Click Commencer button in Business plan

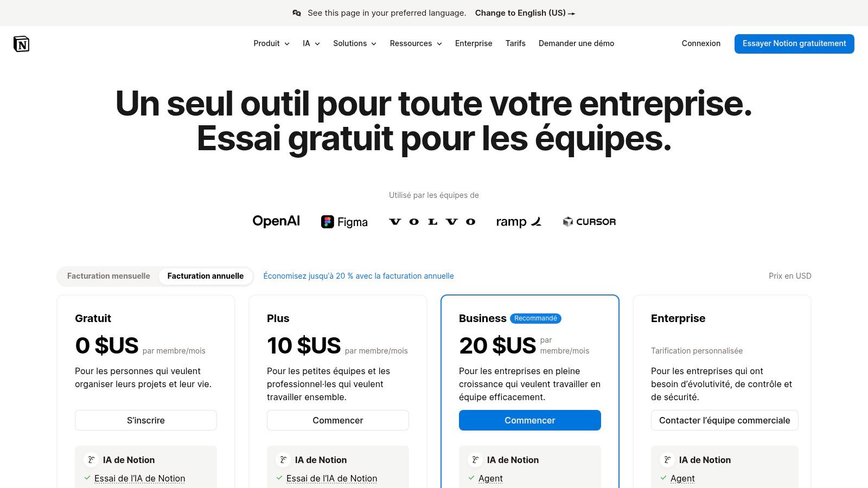[530, 420]
